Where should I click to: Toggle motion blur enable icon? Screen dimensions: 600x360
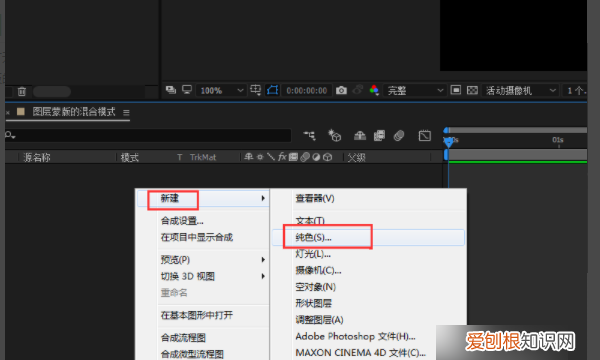pyautogui.click(x=399, y=135)
